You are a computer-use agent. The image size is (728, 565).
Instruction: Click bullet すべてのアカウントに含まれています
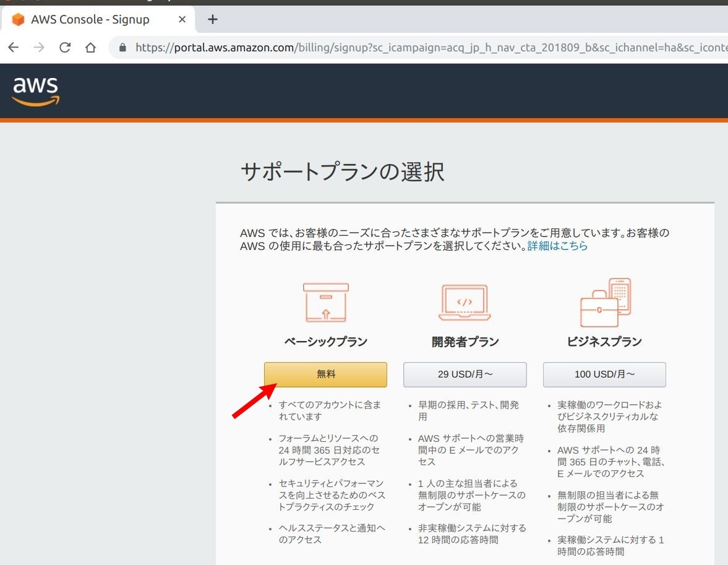tap(330, 411)
